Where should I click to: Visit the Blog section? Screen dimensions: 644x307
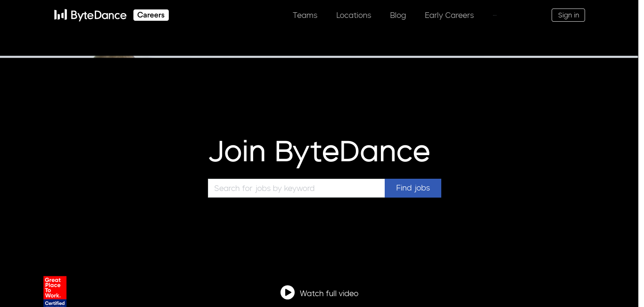coord(398,15)
